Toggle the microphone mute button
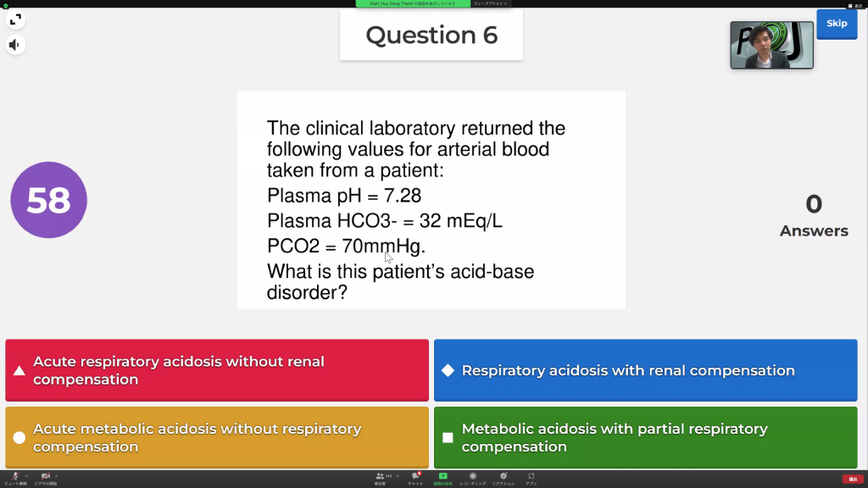Screen dimensions: 868x488 15,477
